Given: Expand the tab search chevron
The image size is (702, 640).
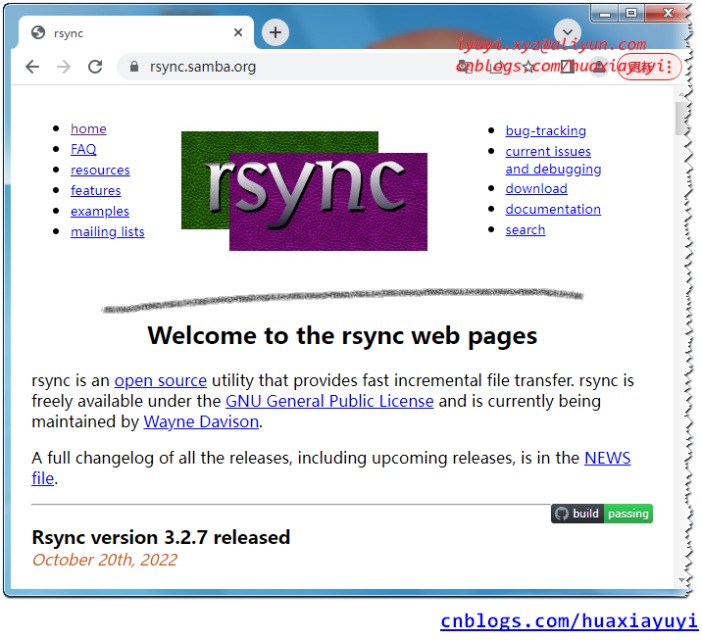Looking at the screenshot, I should click(x=567, y=32).
